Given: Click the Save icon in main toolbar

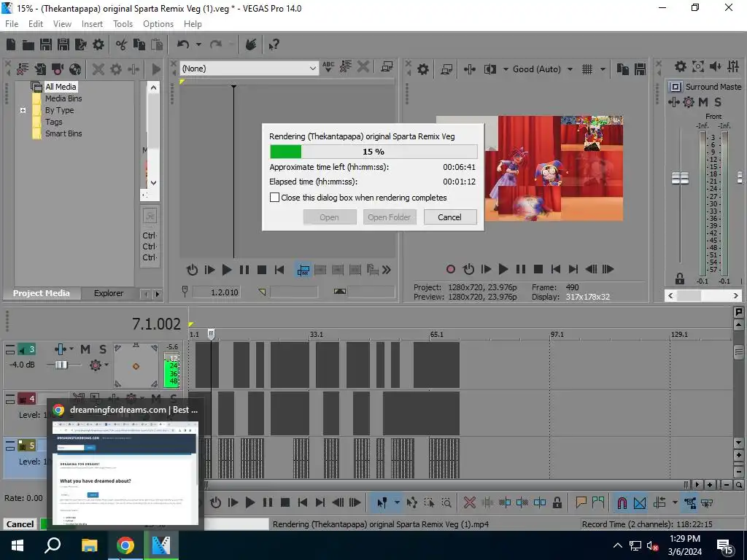Looking at the screenshot, I should coord(46,44).
